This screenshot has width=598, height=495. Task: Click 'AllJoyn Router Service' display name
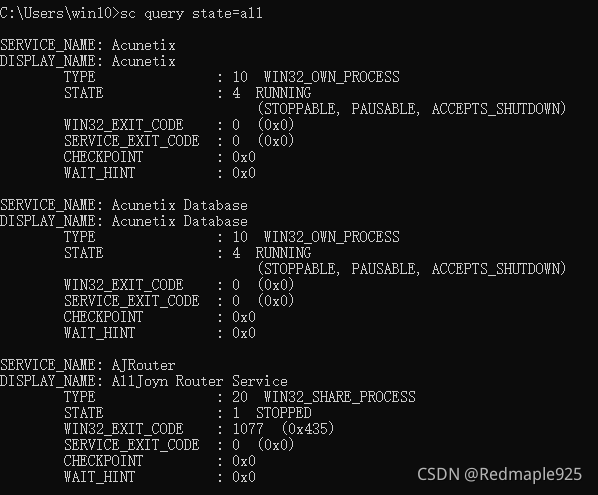point(199,381)
